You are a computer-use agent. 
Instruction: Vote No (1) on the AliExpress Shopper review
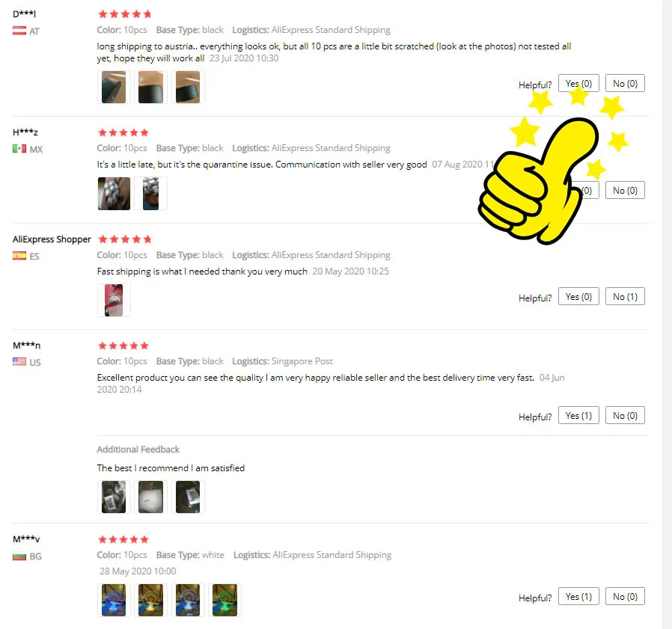tap(625, 296)
